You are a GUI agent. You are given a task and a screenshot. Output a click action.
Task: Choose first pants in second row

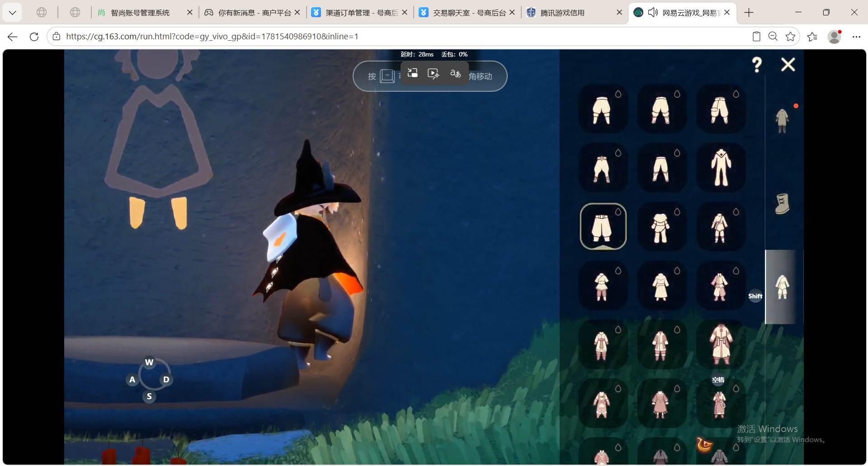click(603, 168)
